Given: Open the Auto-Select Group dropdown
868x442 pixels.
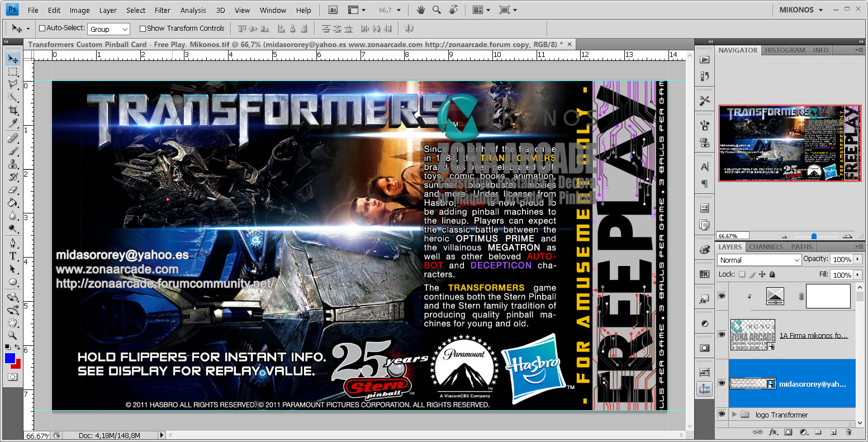Looking at the screenshot, I should click(109, 29).
